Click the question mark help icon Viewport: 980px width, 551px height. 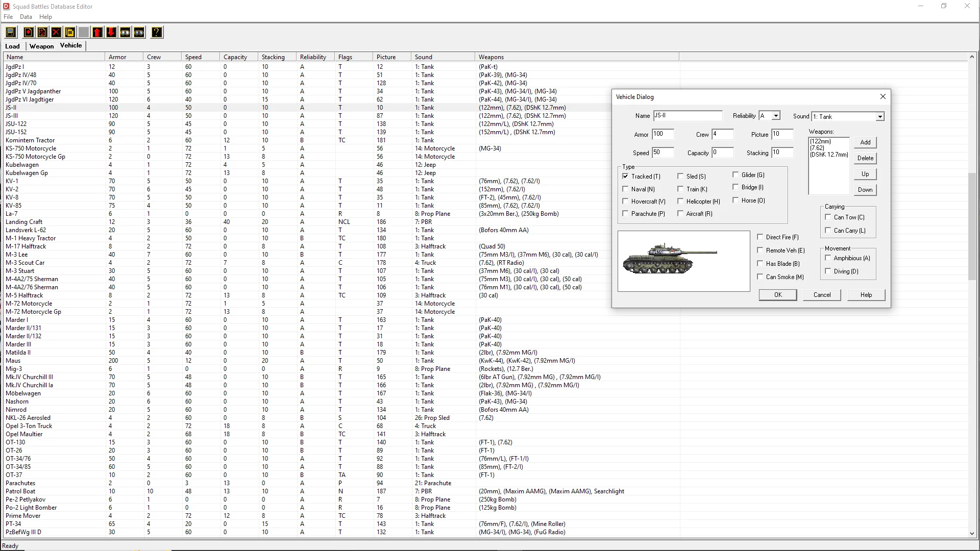tap(157, 33)
